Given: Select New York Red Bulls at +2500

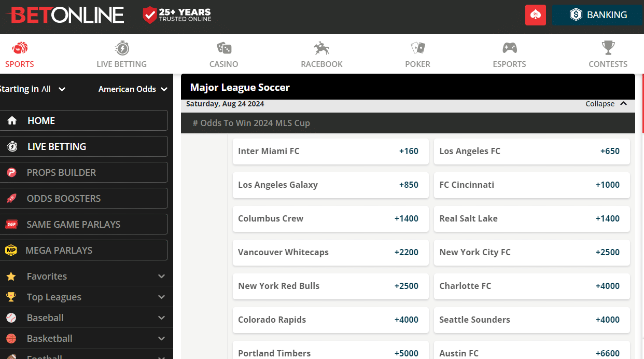Looking at the screenshot, I should (331, 286).
